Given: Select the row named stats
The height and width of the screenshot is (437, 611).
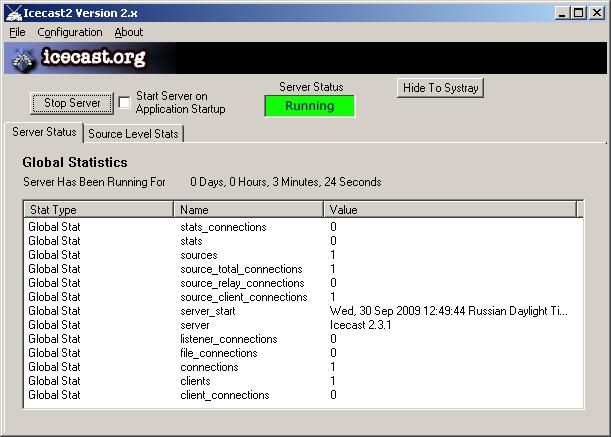Looking at the screenshot, I should [303, 241].
